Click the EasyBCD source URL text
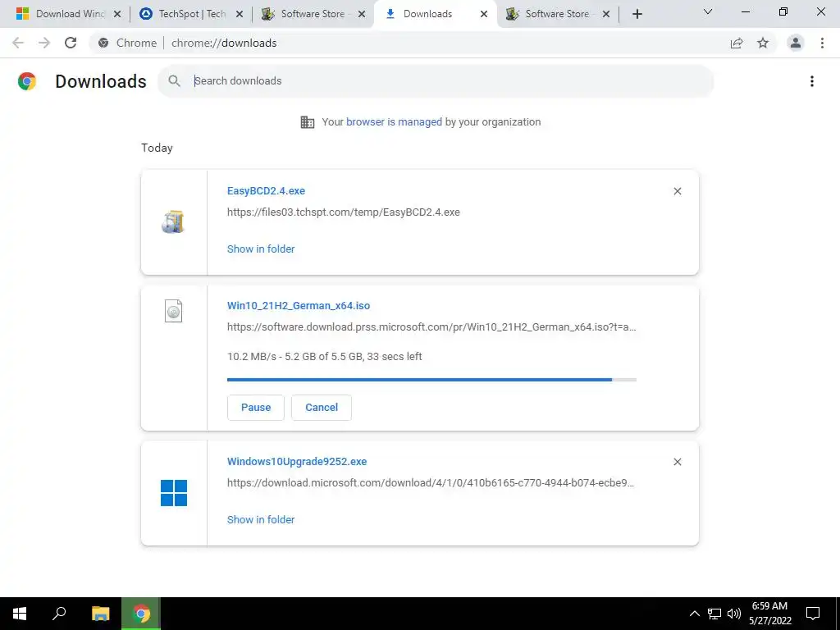Viewport: 840px width, 630px height. (344, 212)
